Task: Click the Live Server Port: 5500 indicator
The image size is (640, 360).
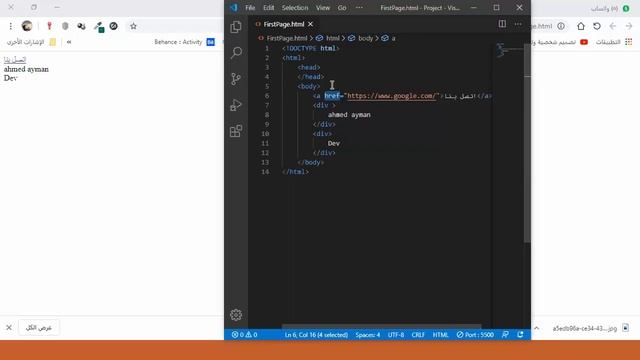Action: click(x=475, y=335)
